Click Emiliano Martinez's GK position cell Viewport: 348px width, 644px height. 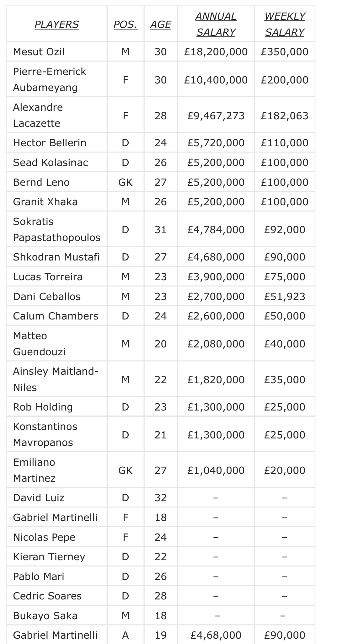125,470
